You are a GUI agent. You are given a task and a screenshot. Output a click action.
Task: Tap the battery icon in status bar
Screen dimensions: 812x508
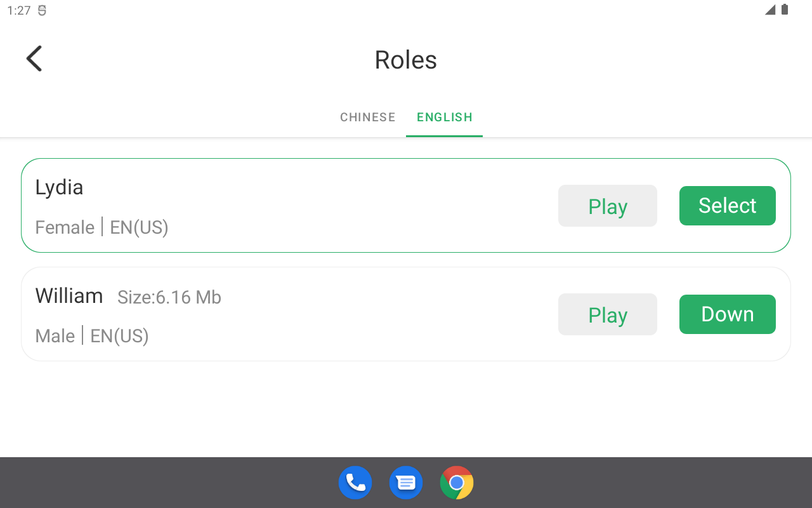[785, 10]
